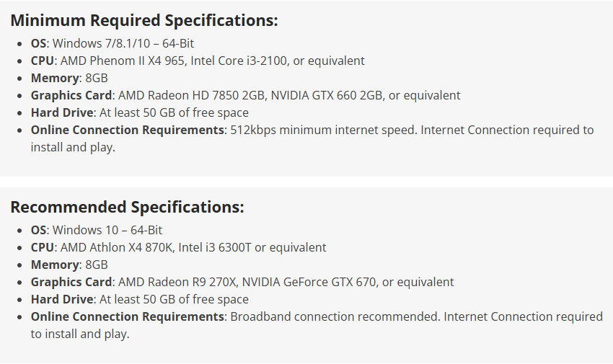Click the AMD Radeon HD 7850 2GB text
This screenshot has height=364, width=613.
click(x=187, y=95)
